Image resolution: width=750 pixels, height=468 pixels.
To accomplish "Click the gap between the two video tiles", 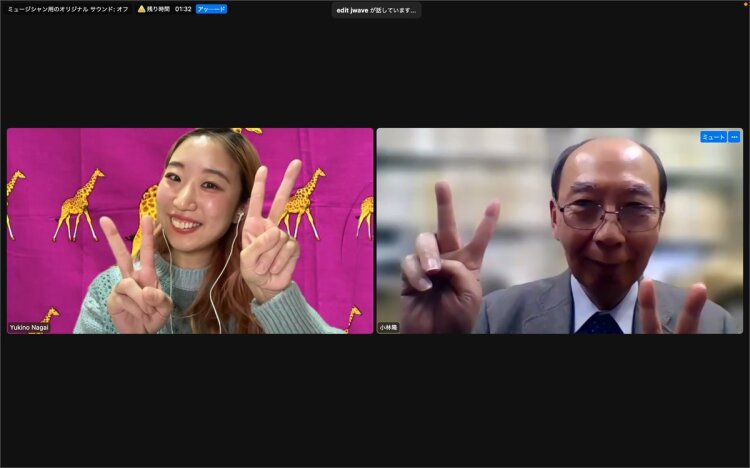I will tap(375, 230).
